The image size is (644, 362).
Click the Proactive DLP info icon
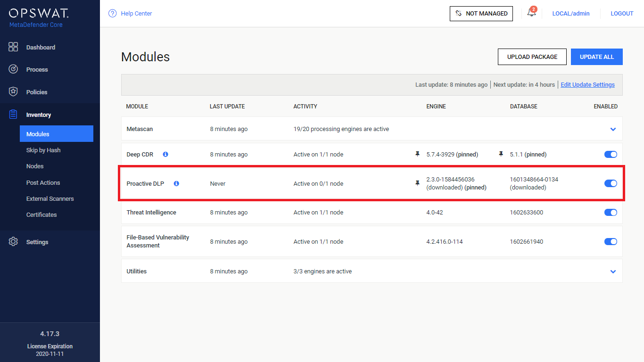click(176, 183)
